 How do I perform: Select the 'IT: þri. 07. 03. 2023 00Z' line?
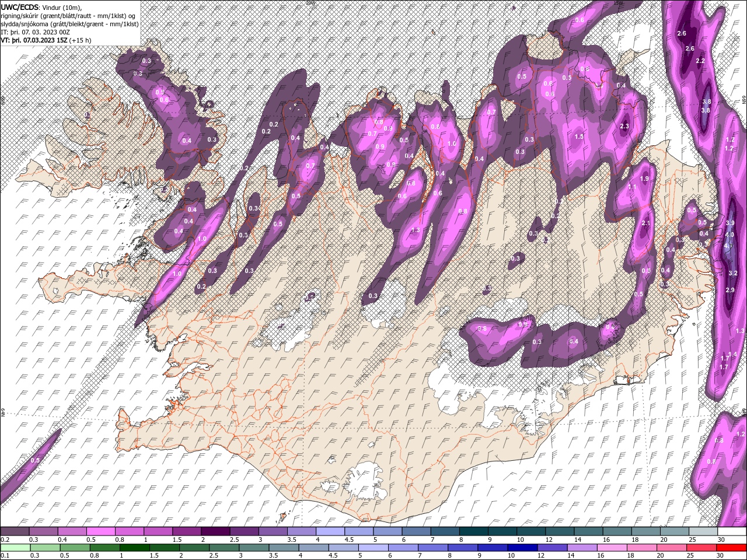(x=35, y=32)
